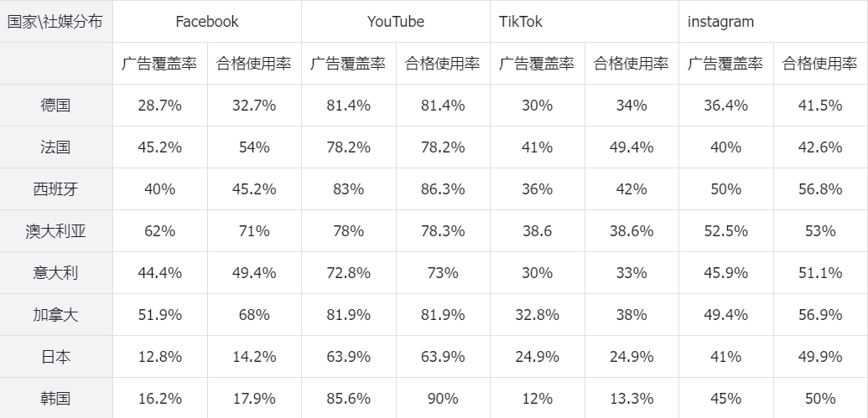This screenshot has height=418, width=868.
Task: Select the Facebook column header
Action: [x=207, y=22]
